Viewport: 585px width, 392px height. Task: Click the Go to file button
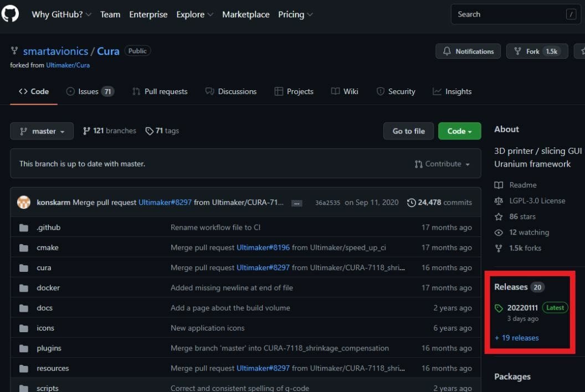[408, 131]
